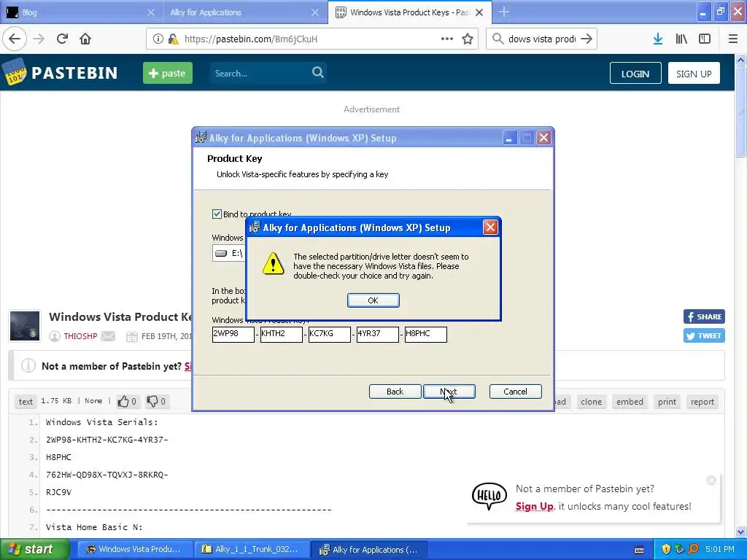Close the Windows Vista Product Keys tab

pos(480,12)
